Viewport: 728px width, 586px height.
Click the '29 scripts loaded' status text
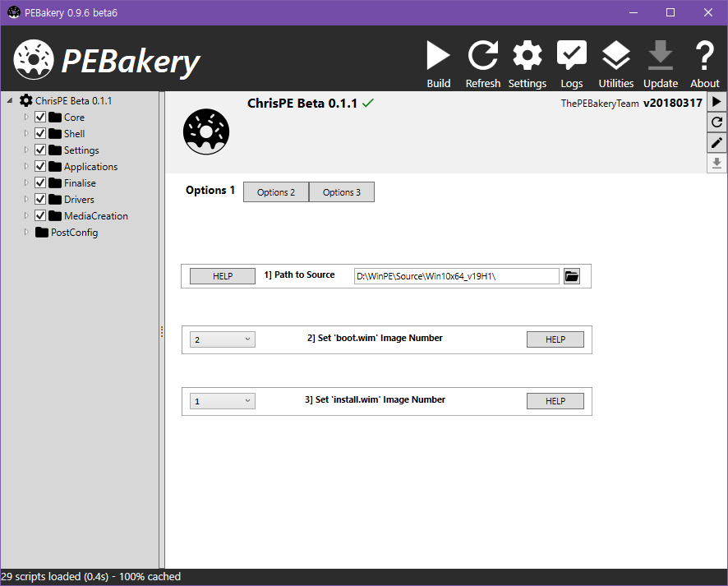point(90,577)
